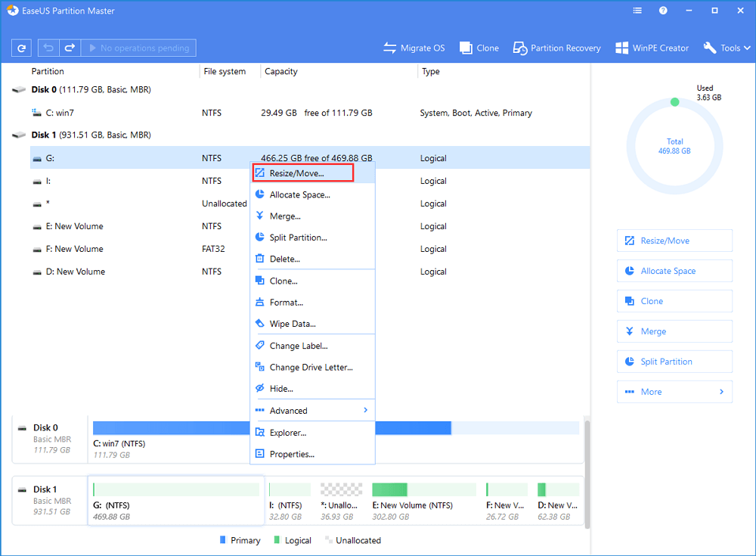The width and height of the screenshot is (756, 556).
Task: Open the Help question mark icon
Action: [664, 11]
